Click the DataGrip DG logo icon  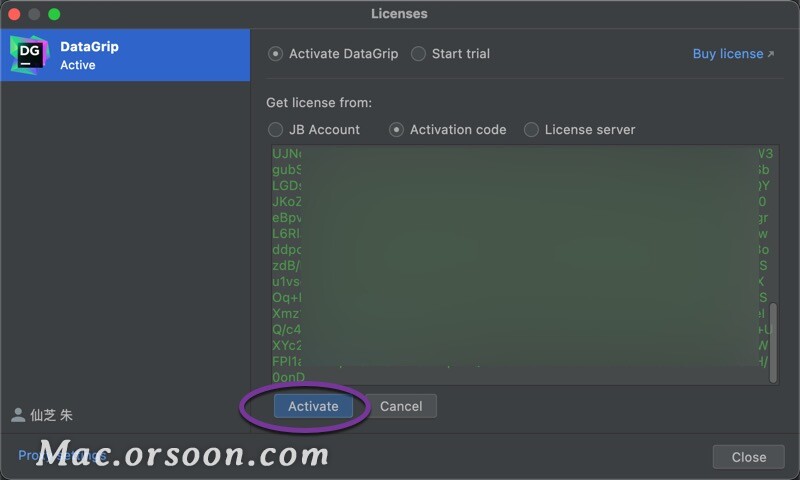coord(30,55)
